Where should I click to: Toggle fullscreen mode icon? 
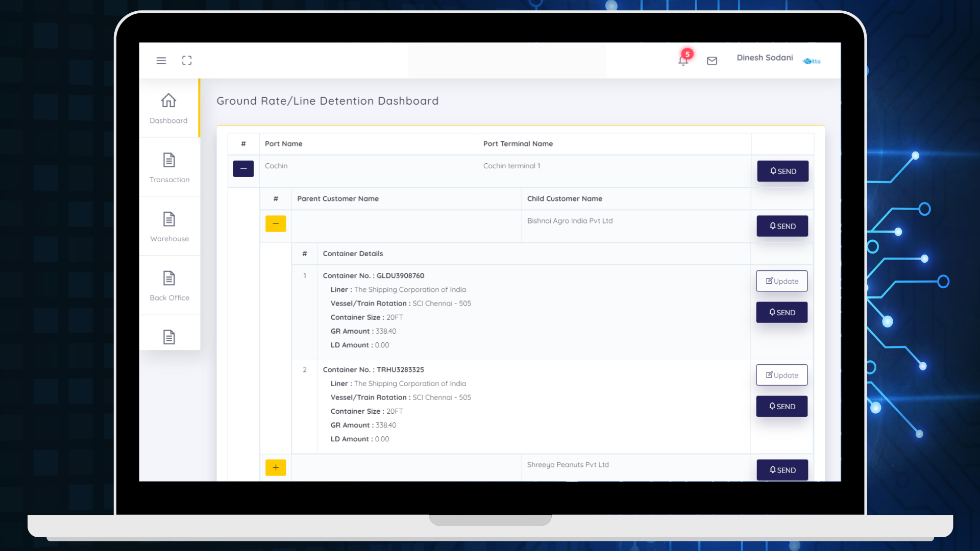187,61
